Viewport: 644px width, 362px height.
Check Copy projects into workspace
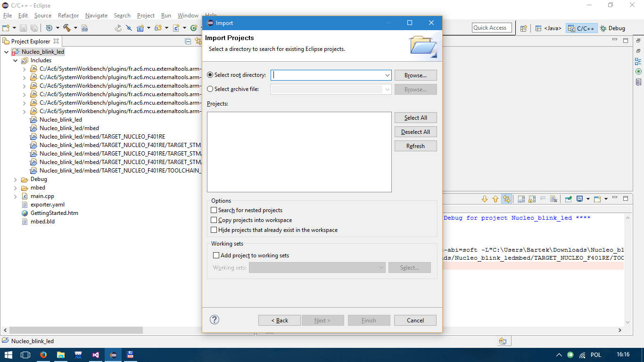coord(214,220)
